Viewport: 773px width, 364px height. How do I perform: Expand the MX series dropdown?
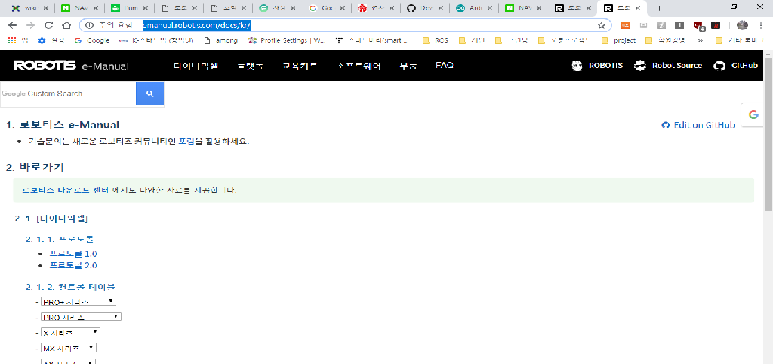(69, 348)
